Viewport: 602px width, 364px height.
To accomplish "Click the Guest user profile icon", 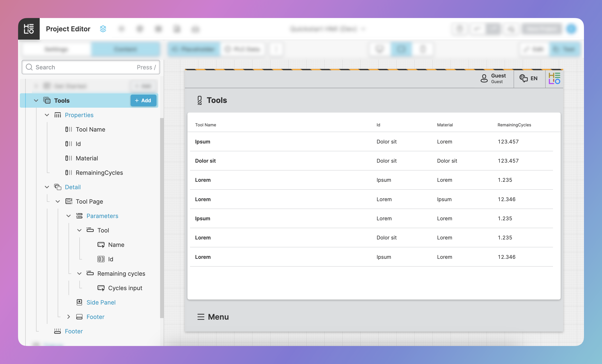I will (484, 78).
